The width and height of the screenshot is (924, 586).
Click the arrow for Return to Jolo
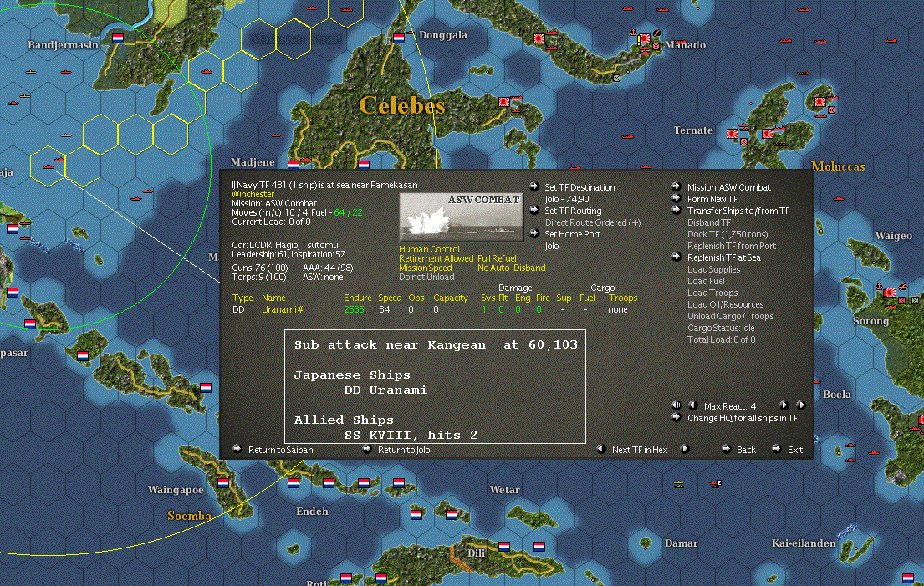pyautogui.click(x=366, y=449)
